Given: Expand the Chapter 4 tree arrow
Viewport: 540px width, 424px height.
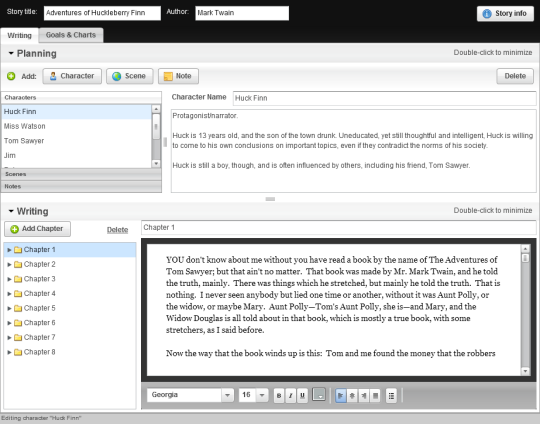Looking at the screenshot, I should 9,294.
